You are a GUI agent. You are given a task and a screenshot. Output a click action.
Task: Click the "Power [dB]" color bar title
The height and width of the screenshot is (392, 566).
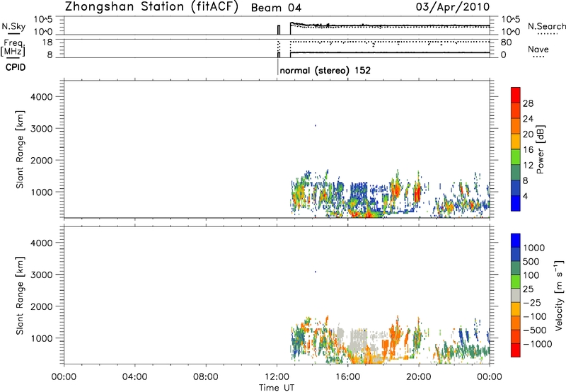pyautogui.click(x=541, y=149)
